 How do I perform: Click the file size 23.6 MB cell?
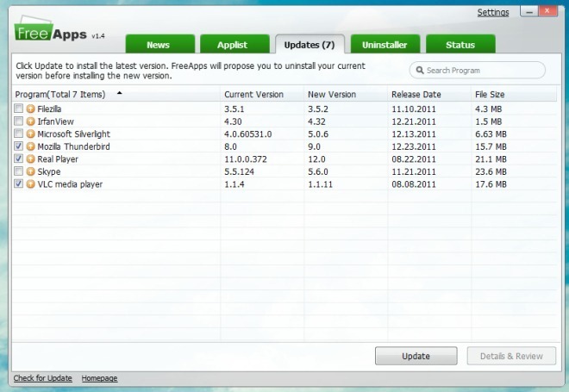coord(491,171)
